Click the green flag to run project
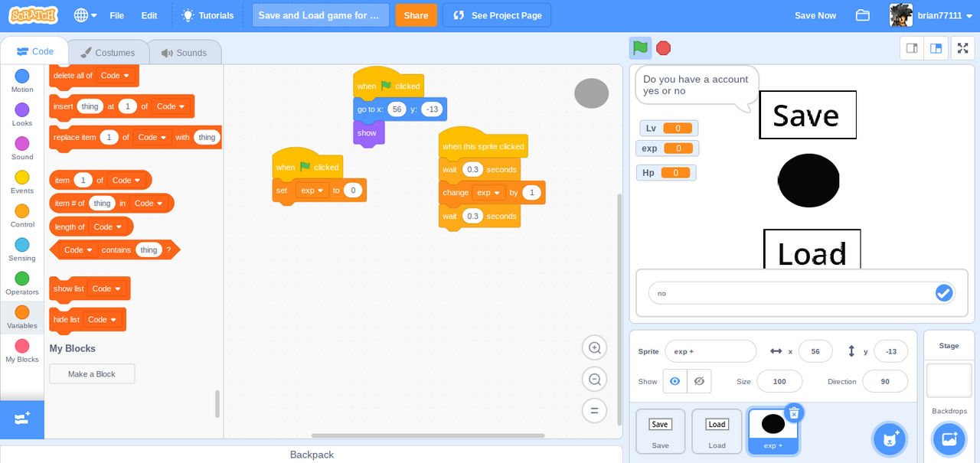This screenshot has width=980, height=463. tap(641, 48)
